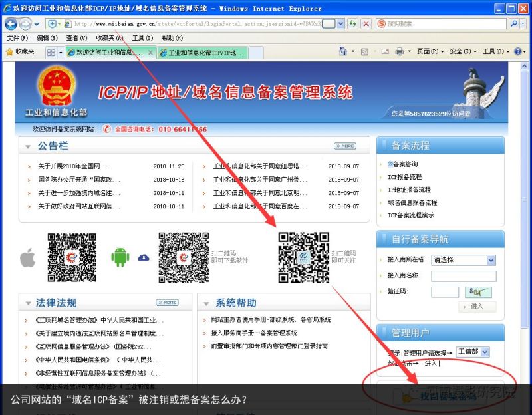Screen dimensions: 532x415
Task: Expand the Home button dropdown arrow
Action: pos(353,52)
